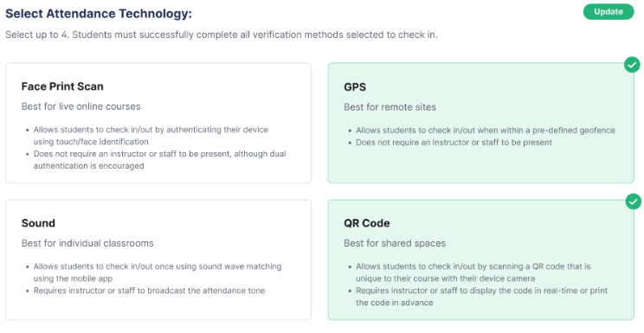The image size is (644, 333).
Task: Deselect the GPS attendance card
Action: point(480,123)
